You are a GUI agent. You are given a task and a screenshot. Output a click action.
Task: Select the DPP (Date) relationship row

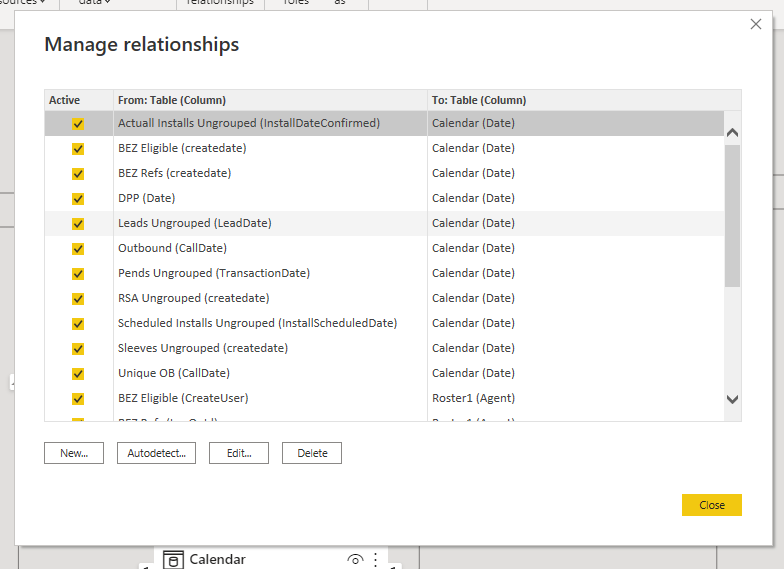[384, 198]
